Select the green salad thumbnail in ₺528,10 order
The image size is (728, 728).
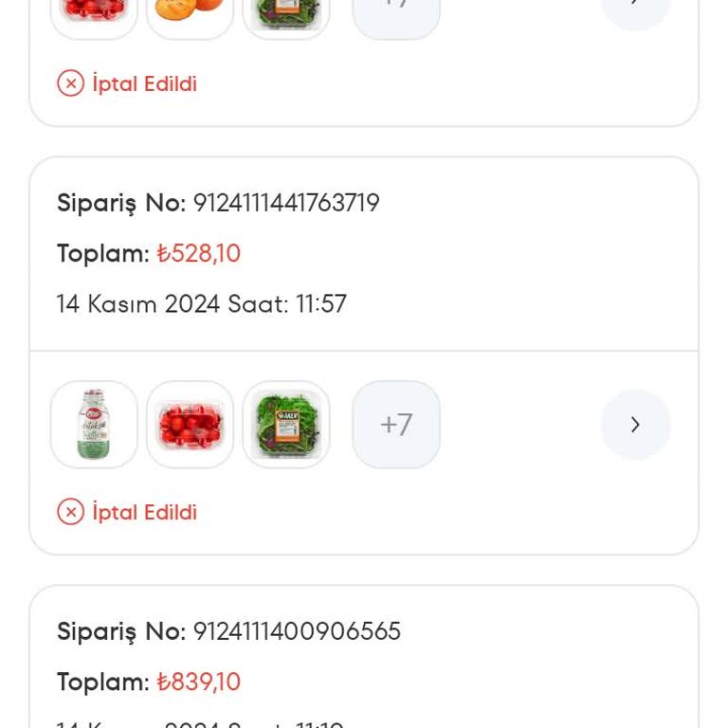286,424
